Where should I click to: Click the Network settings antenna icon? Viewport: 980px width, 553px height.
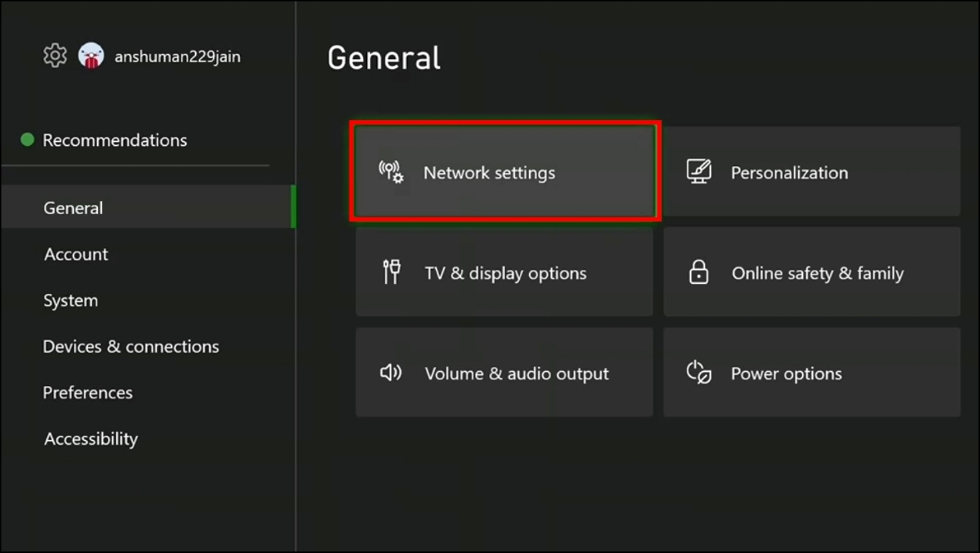(391, 172)
